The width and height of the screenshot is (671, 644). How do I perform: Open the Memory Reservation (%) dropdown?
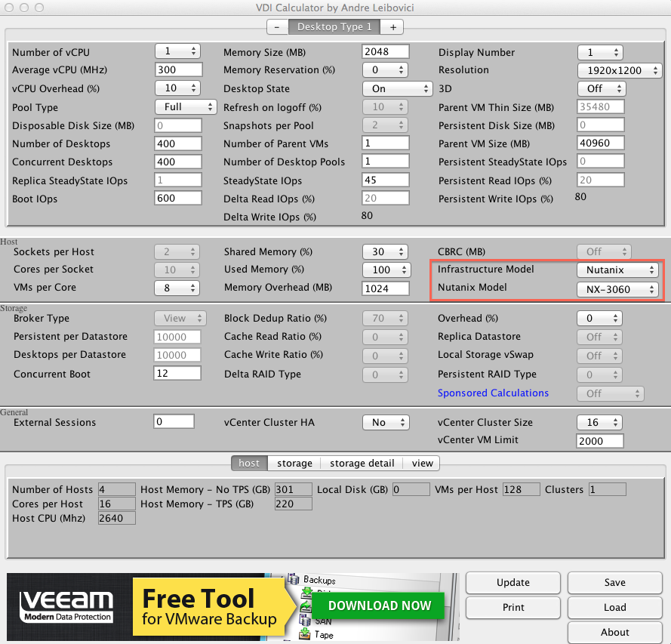point(385,69)
